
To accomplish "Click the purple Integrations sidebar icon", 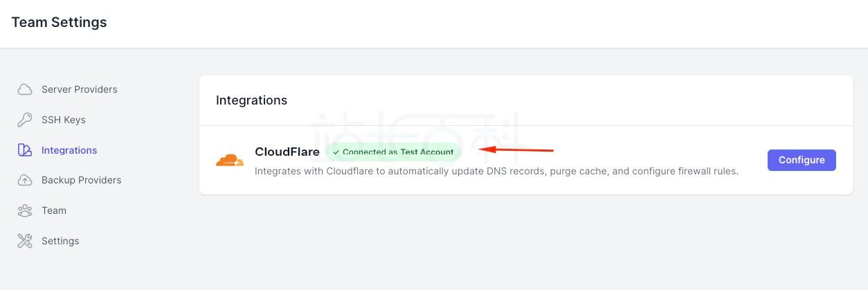I will click(25, 150).
